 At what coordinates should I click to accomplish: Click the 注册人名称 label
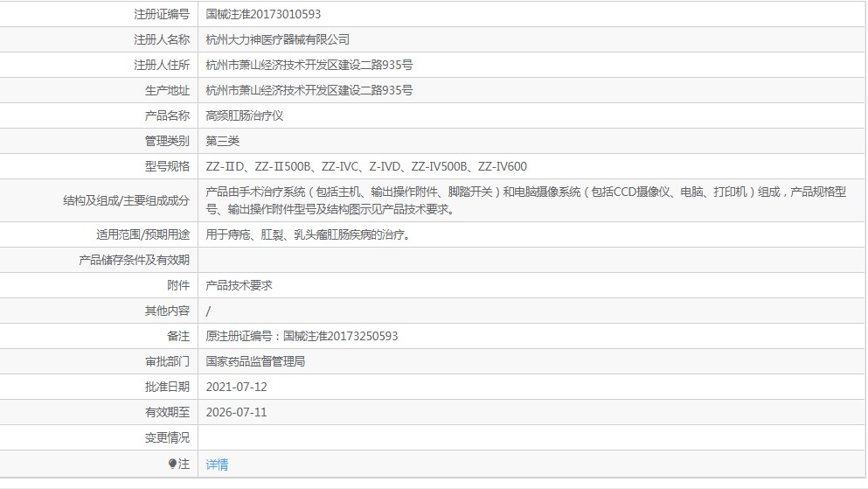[162, 39]
